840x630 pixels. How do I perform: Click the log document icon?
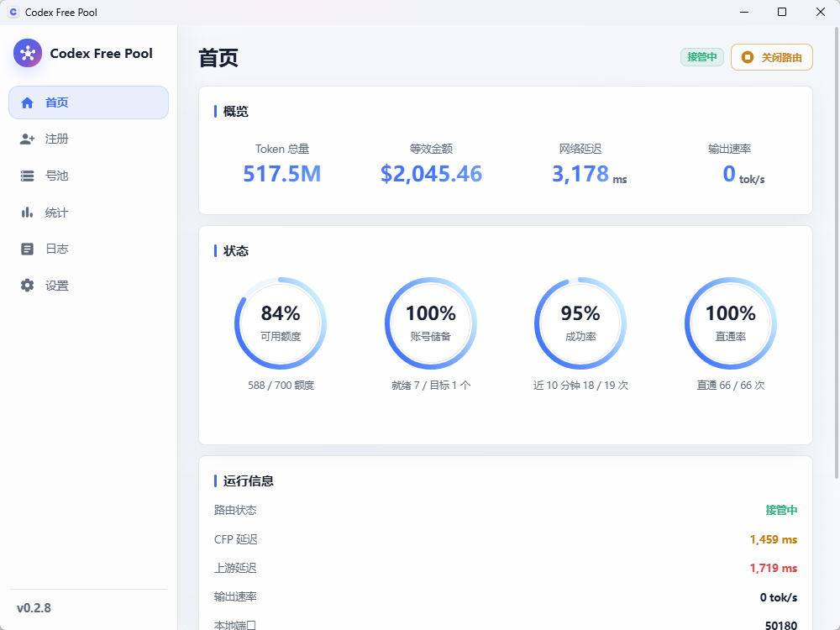pos(28,249)
